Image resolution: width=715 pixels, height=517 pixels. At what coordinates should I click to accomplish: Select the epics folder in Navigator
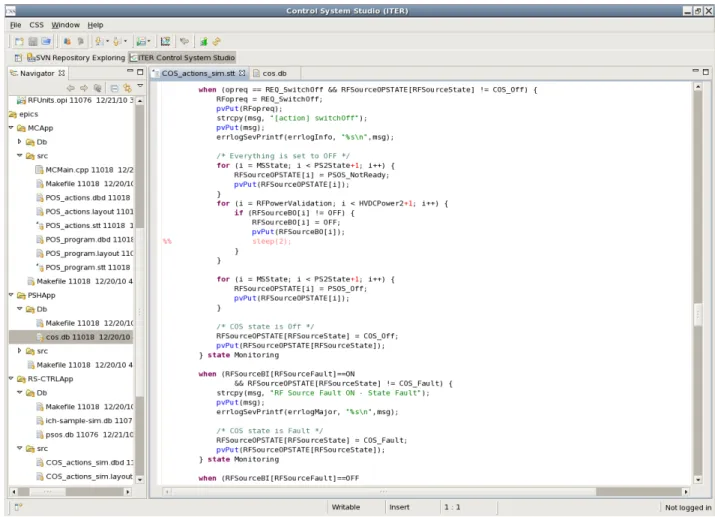[24, 114]
